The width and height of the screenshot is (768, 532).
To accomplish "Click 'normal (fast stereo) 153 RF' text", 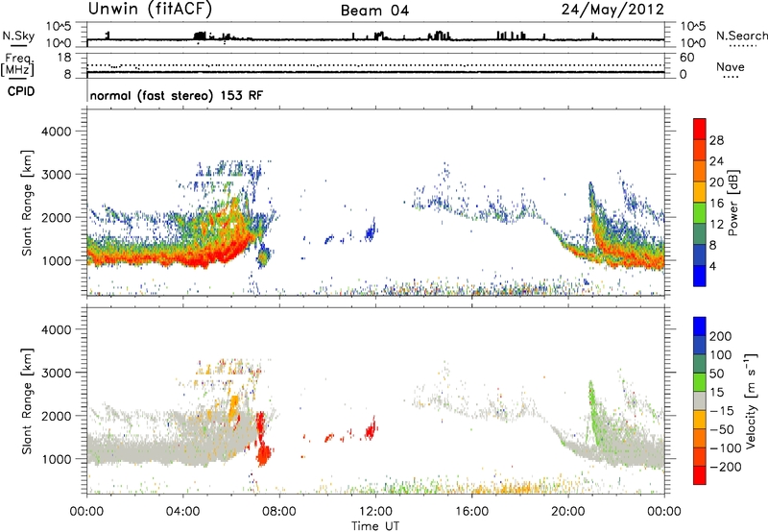I will tap(177, 96).
